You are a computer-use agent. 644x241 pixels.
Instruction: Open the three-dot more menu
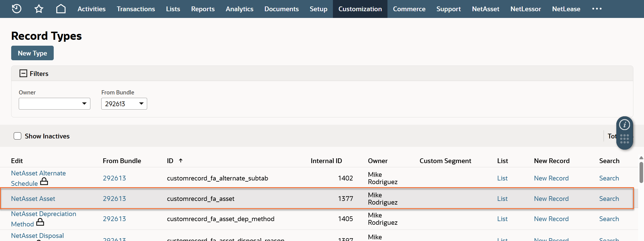597,9
